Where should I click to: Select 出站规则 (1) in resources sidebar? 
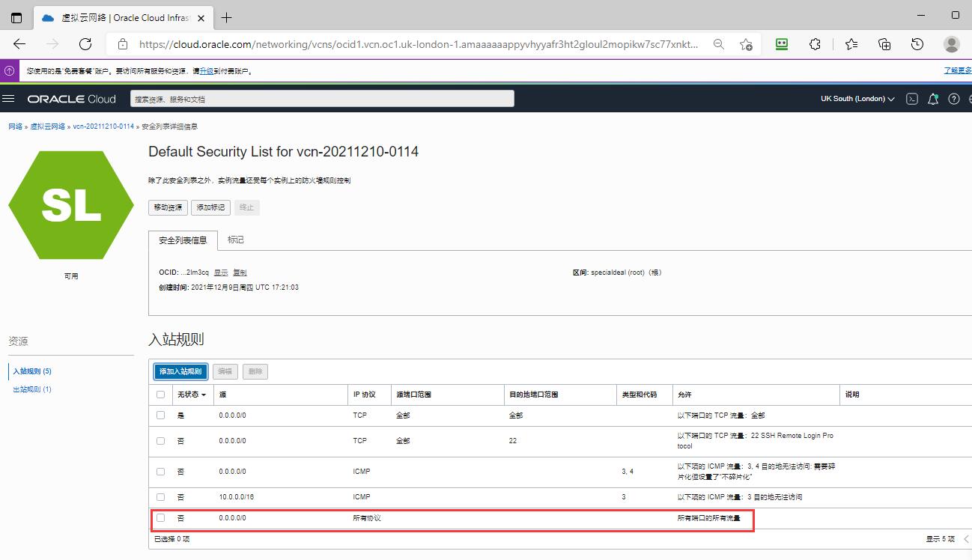click(x=32, y=389)
